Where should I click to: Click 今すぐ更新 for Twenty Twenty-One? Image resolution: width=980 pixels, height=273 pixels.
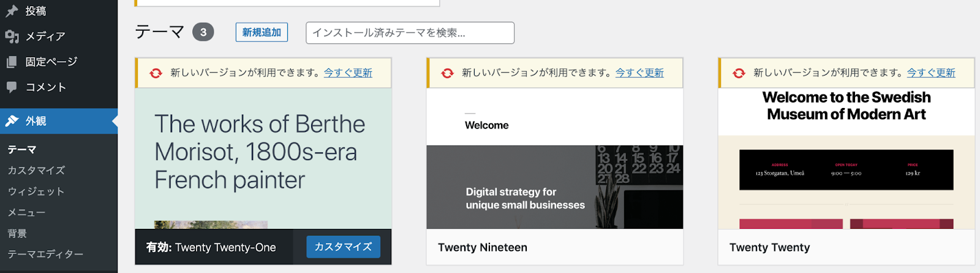[x=348, y=73]
